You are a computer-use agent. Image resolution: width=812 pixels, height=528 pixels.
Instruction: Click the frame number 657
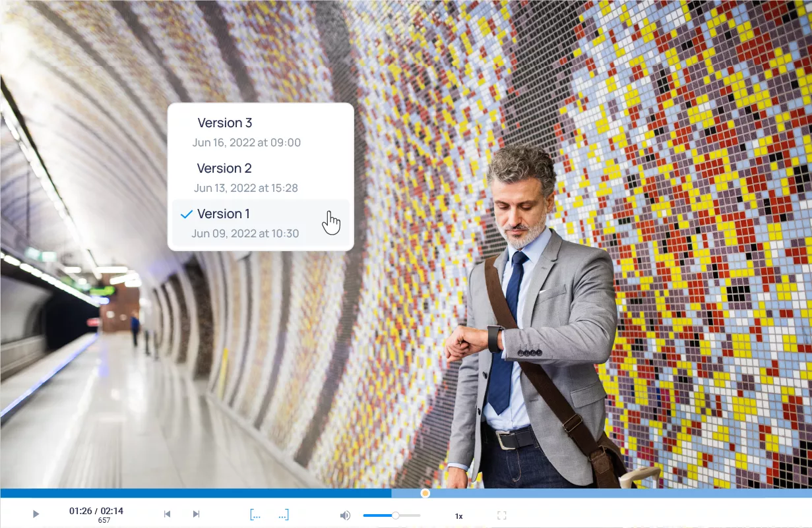point(104,521)
